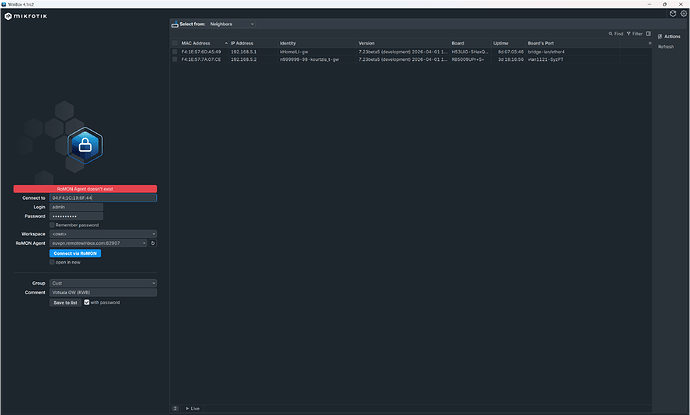This screenshot has height=415, width=690.
Task: Click the Find label in toolbar
Action: [x=619, y=33]
